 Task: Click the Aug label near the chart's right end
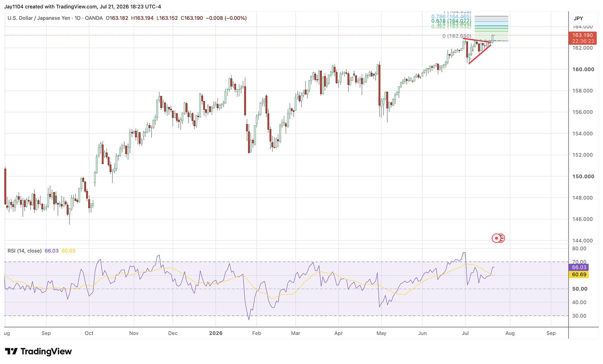(510, 333)
